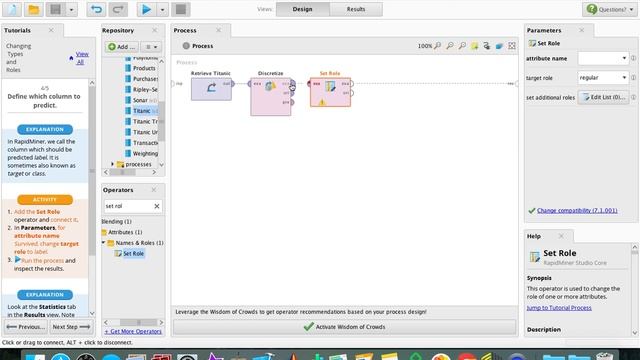
Task: Run the process with the blue play button
Action: 146,9
